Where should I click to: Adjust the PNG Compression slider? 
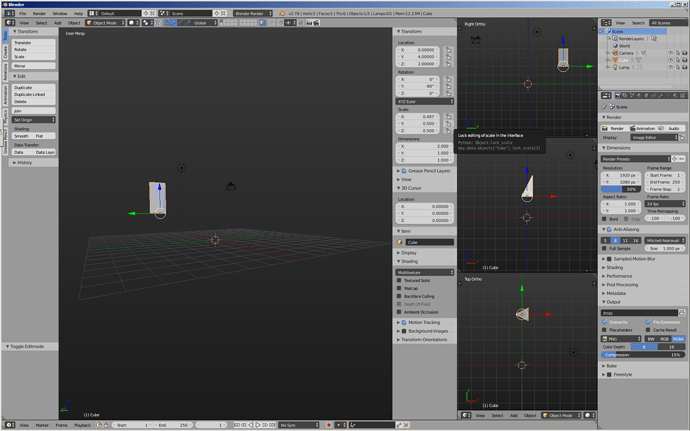[643, 355]
